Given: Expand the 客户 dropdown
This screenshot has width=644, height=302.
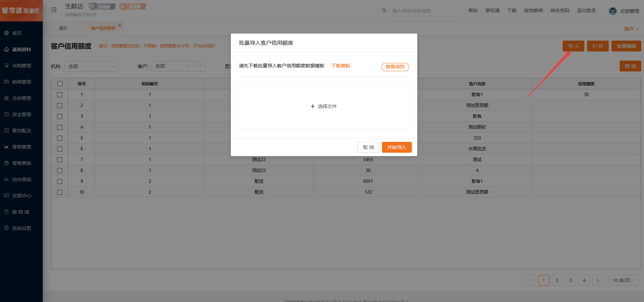Looking at the screenshot, I should (x=173, y=66).
